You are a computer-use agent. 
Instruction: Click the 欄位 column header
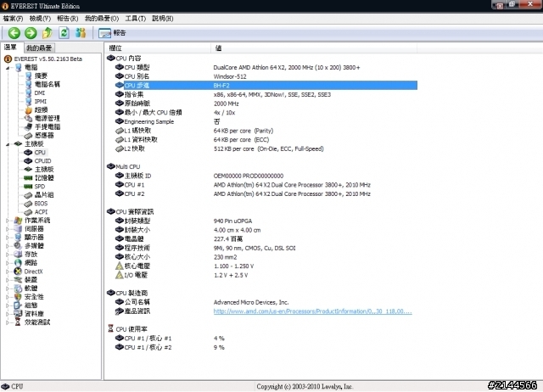point(158,48)
